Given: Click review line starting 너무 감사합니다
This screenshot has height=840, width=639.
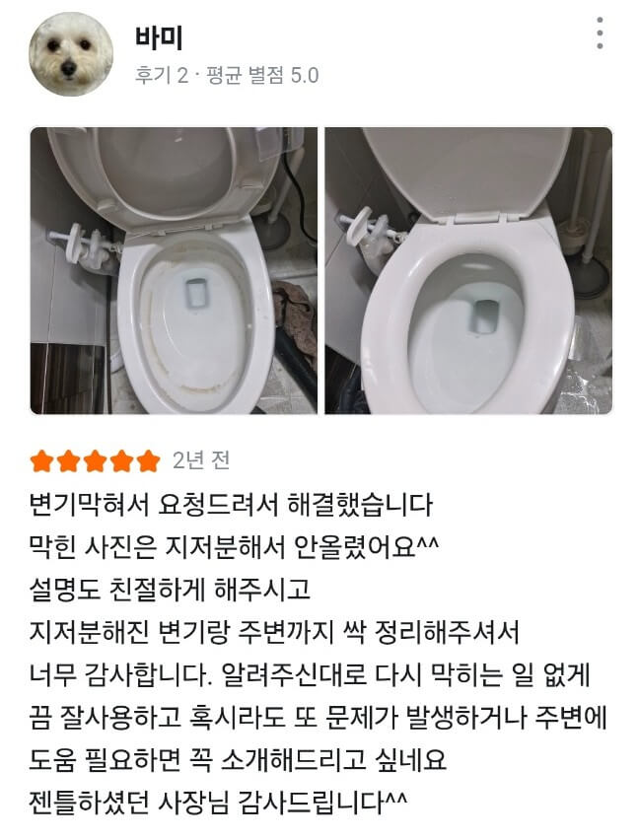Looking at the screenshot, I should pyautogui.click(x=310, y=674).
